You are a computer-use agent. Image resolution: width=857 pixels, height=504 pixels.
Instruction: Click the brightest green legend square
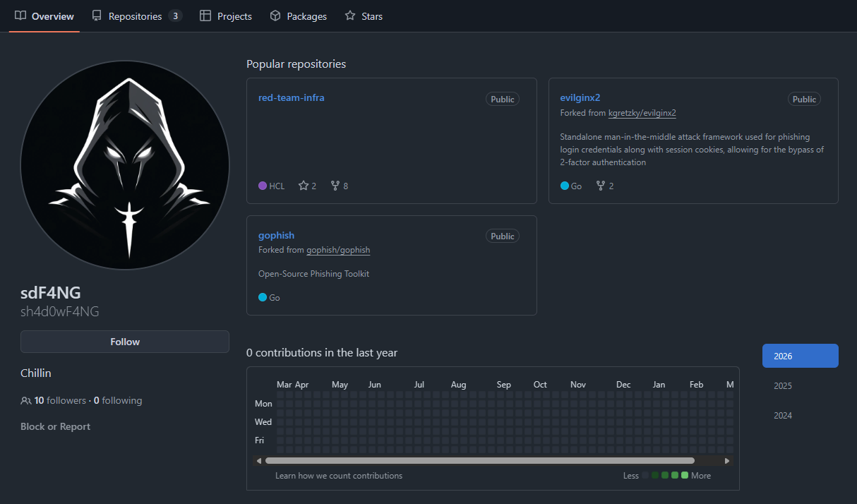click(685, 475)
